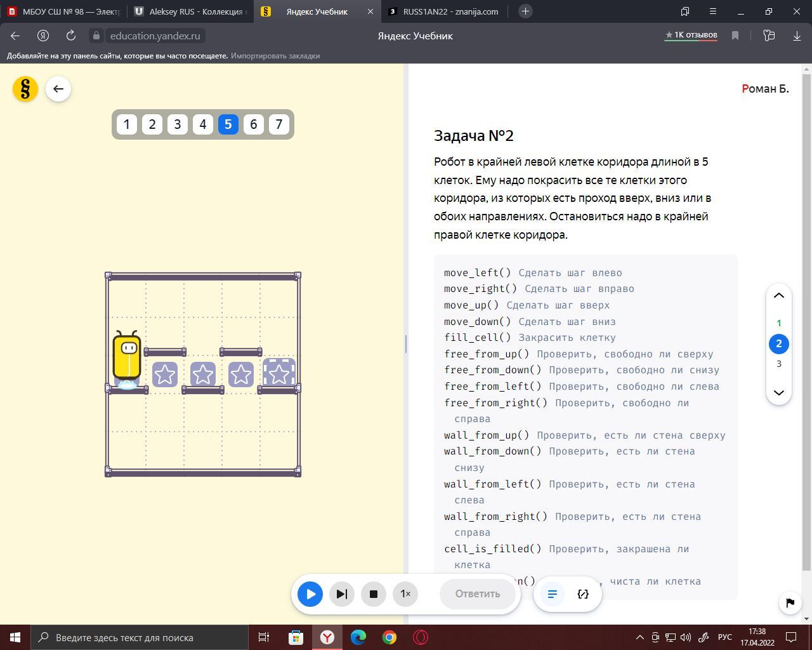Bookmark this page
812x650 pixels.
coord(735,36)
